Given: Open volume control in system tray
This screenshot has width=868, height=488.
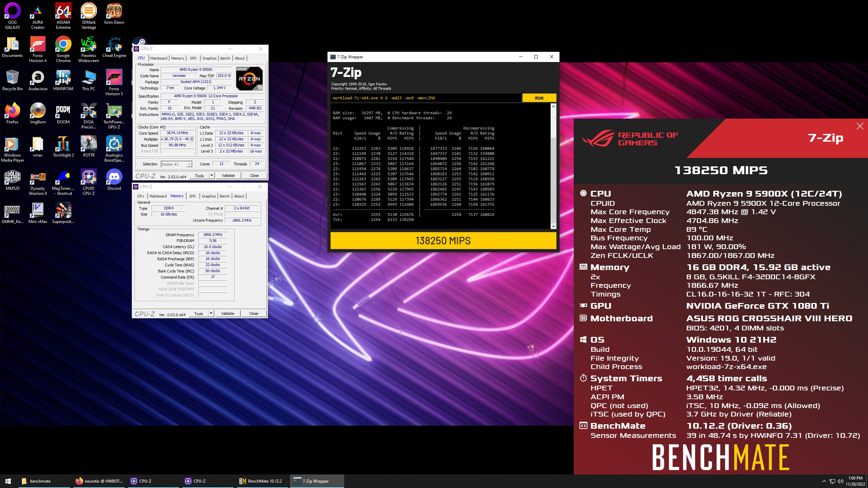Looking at the screenshot, I should [x=840, y=481].
